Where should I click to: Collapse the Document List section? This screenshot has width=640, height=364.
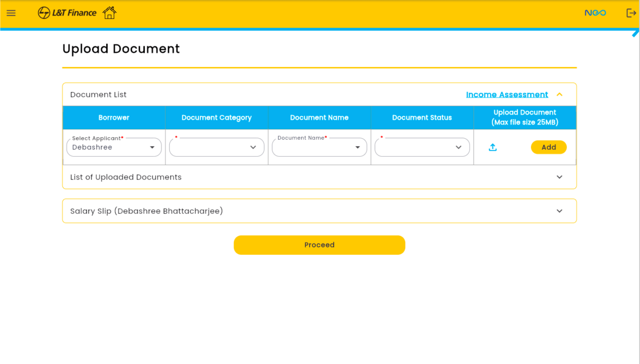(559, 95)
